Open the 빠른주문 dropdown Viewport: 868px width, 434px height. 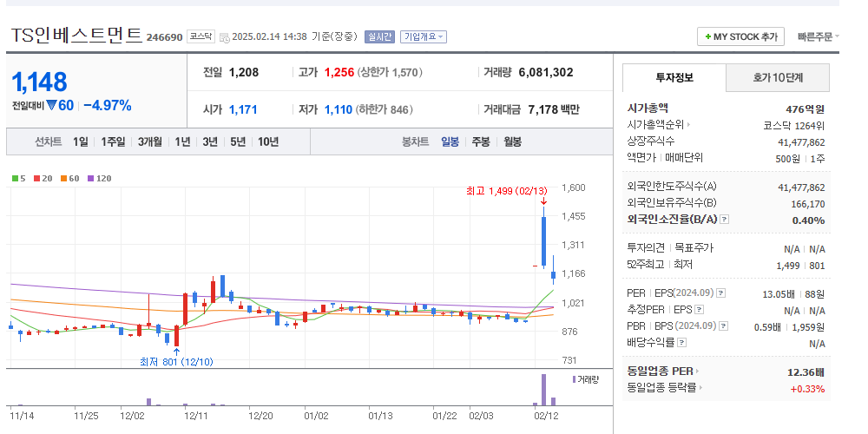(x=818, y=36)
